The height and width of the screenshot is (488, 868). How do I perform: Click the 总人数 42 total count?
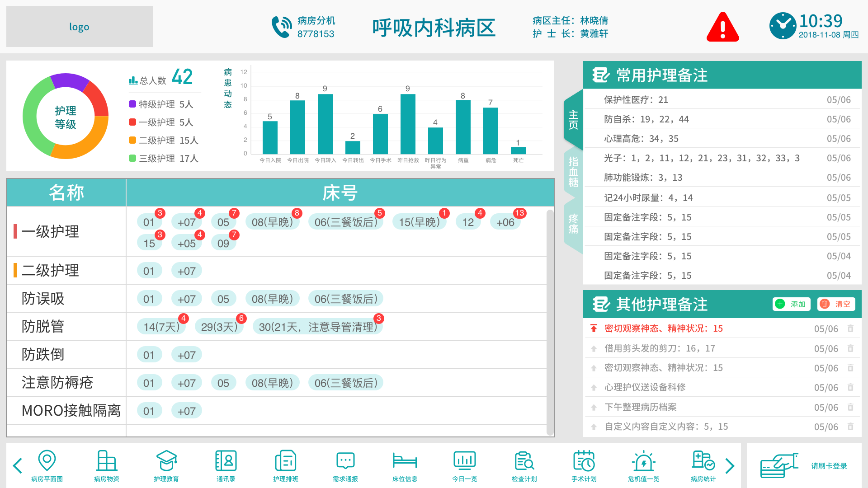coord(161,77)
